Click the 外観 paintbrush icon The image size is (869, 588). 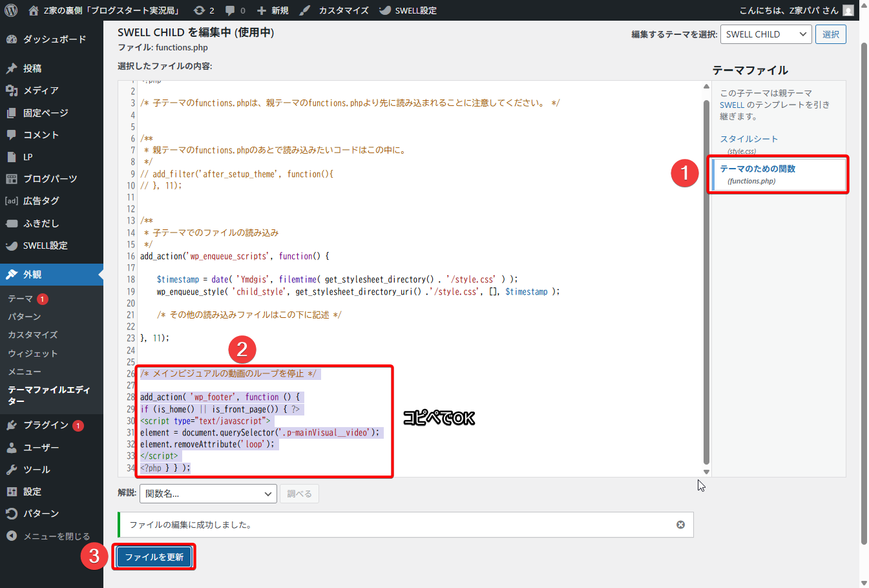pos(12,275)
